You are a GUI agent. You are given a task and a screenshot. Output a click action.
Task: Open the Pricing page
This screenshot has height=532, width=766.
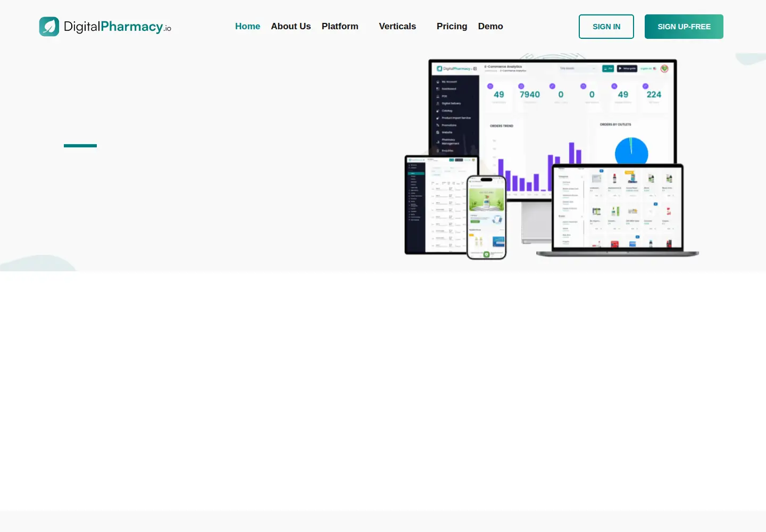pos(452,26)
